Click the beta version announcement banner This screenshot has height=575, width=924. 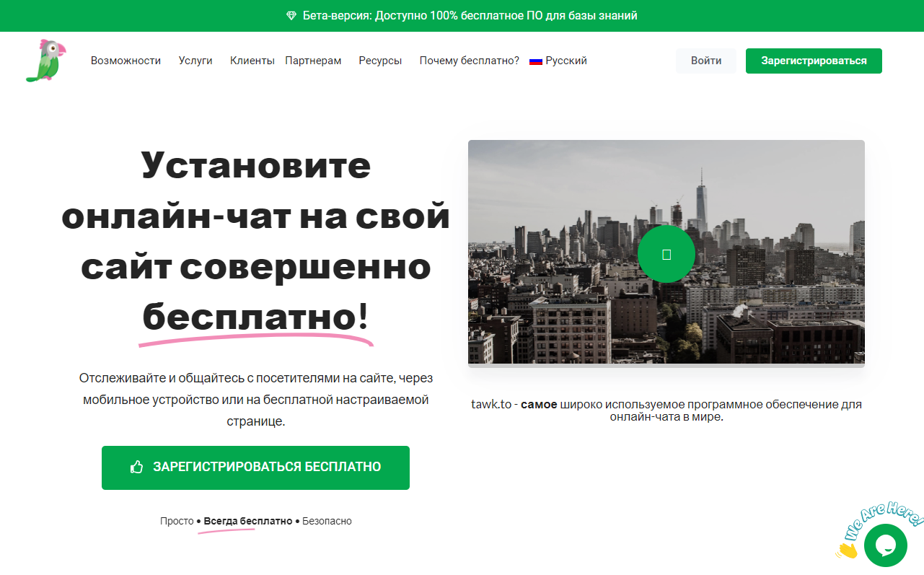[462, 14]
